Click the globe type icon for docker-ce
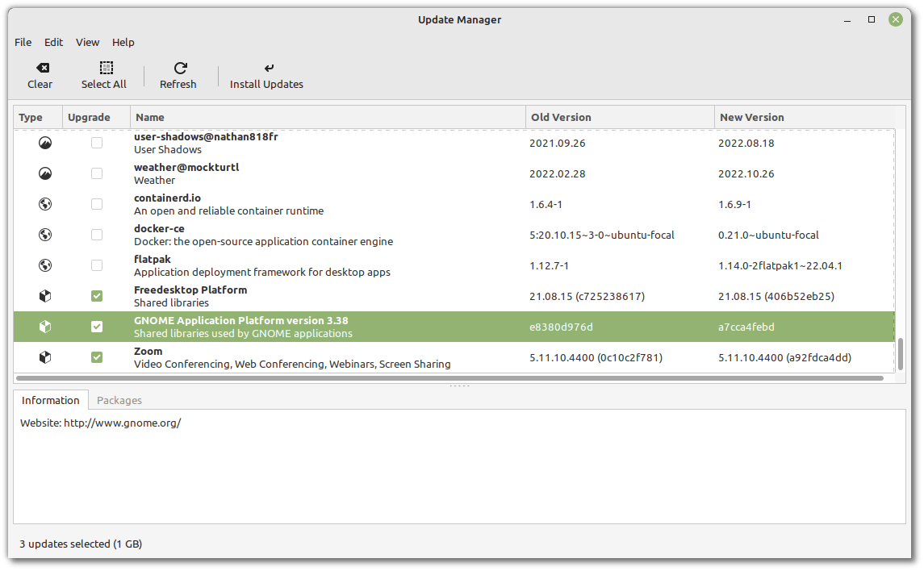The image size is (924, 571). point(45,235)
